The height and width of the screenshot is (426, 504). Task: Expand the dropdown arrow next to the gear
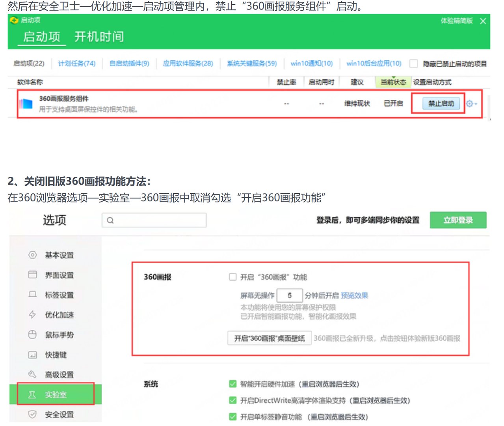475,103
